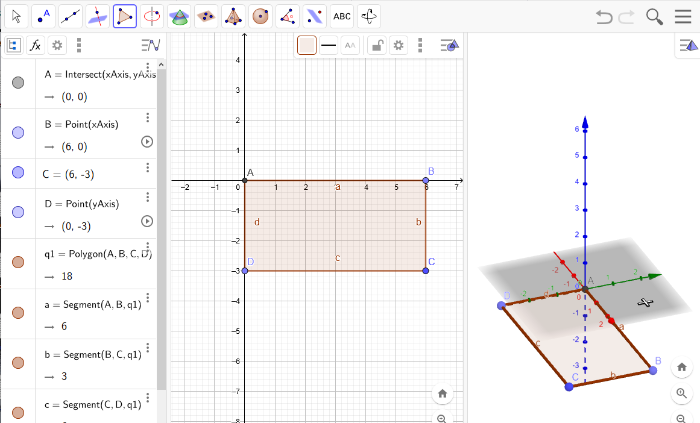Toggle the 2D graphics view style bar
Image resolution: width=700 pixels, height=423 pixels.
450,45
